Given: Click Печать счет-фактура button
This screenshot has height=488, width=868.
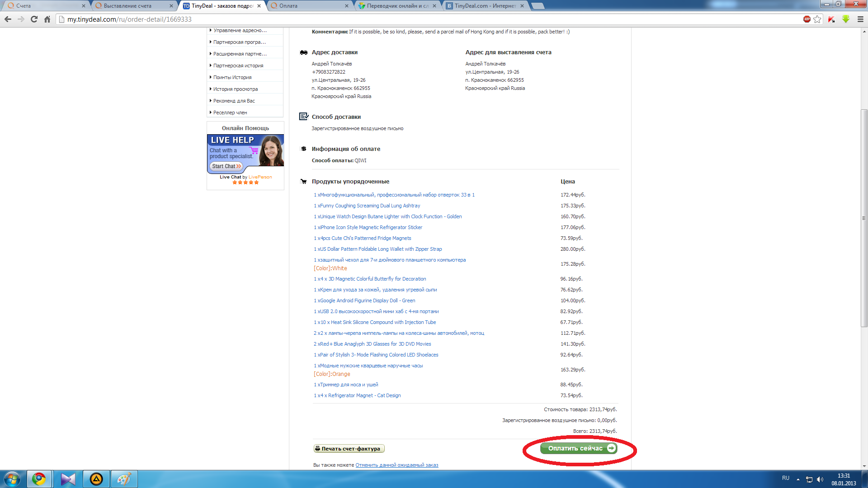Looking at the screenshot, I should tap(349, 449).
